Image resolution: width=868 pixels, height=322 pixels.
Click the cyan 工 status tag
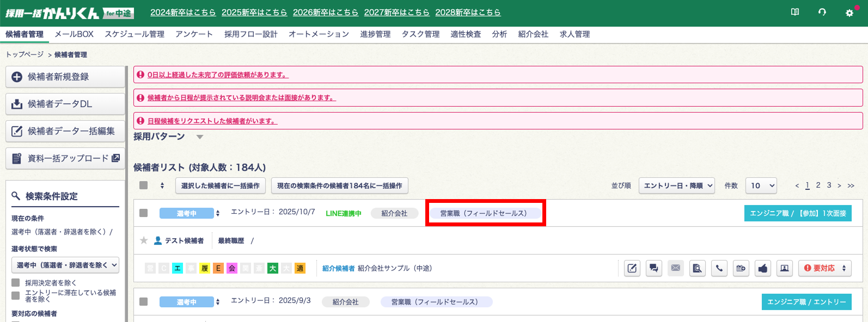coord(178,268)
